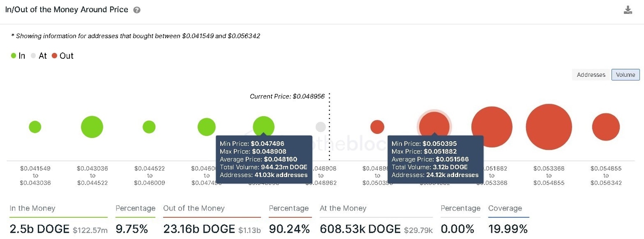Click the In the Money 2.5b DOGE value
Image resolution: width=644 pixels, height=239 pixels.
(x=39, y=229)
